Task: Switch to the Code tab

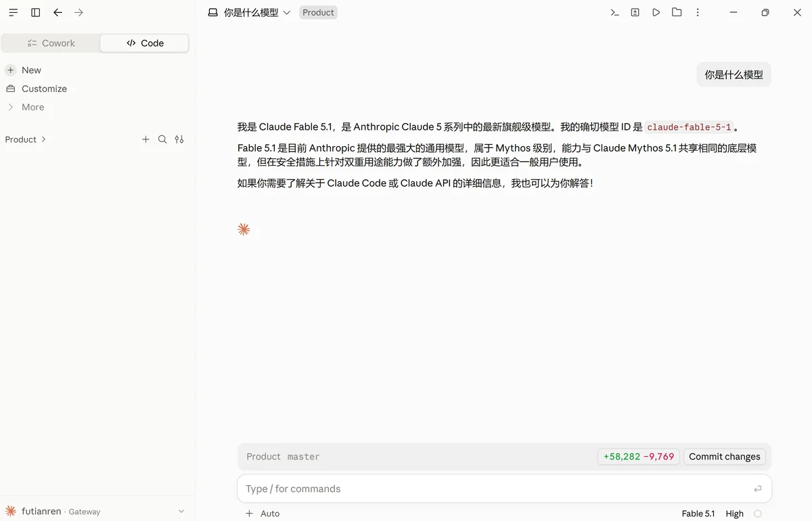Action: (x=145, y=43)
